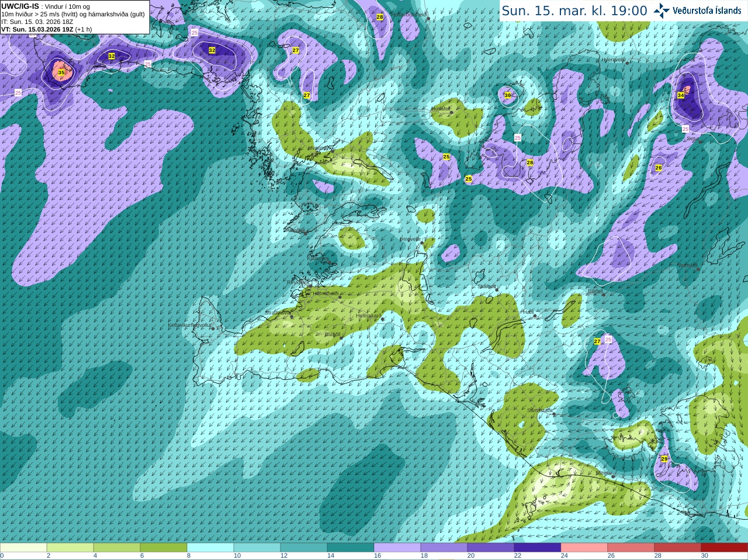Screen dimensions: 748x560
Task: Click the Steinar station label
Action: tap(604, 473)
